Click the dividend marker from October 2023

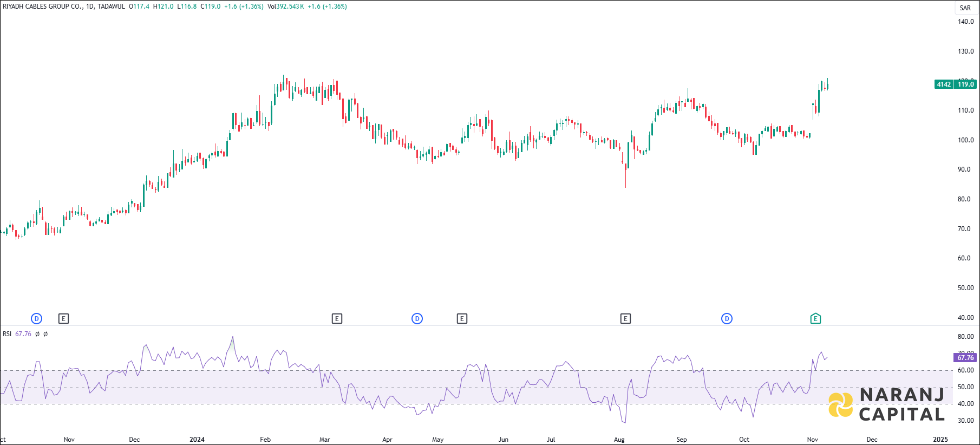click(x=36, y=318)
